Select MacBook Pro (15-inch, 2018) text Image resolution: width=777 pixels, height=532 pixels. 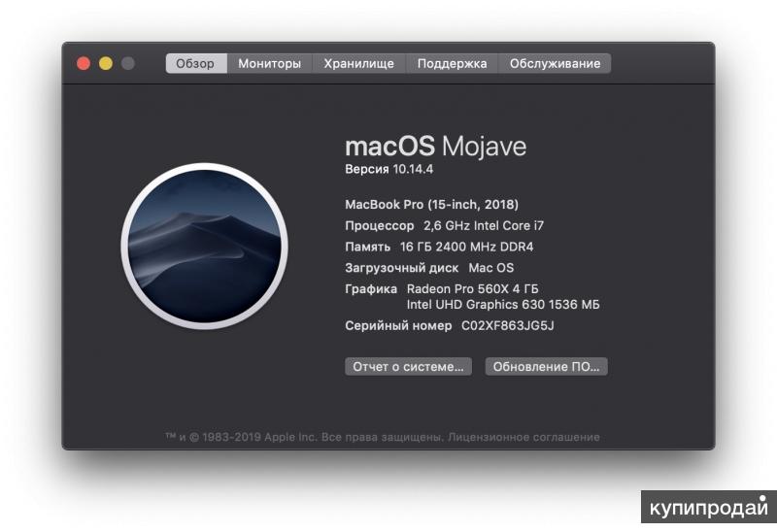coord(431,205)
